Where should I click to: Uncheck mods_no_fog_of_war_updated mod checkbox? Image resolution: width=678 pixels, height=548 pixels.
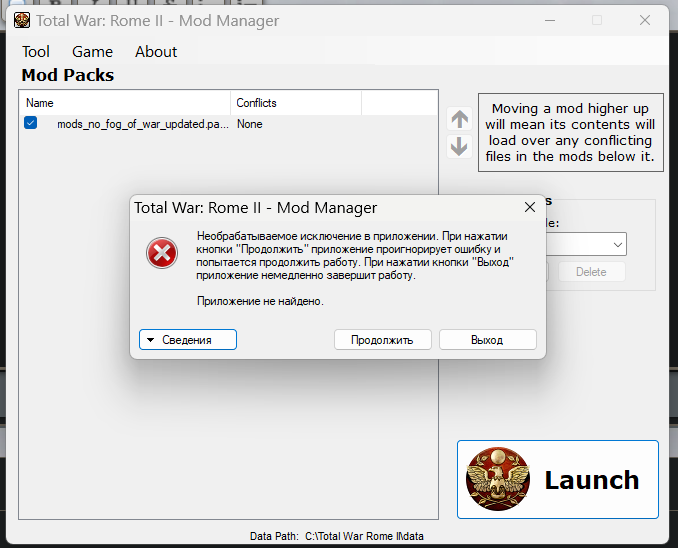point(31,123)
